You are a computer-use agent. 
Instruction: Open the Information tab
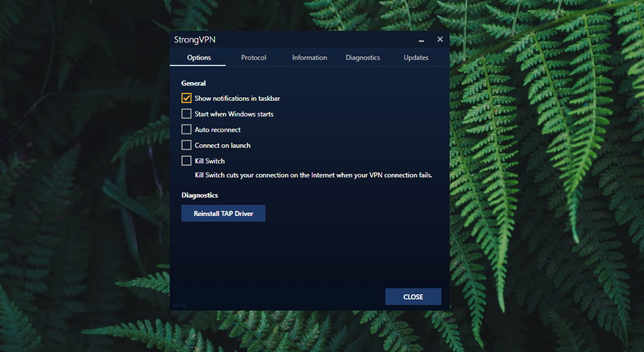(x=309, y=57)
